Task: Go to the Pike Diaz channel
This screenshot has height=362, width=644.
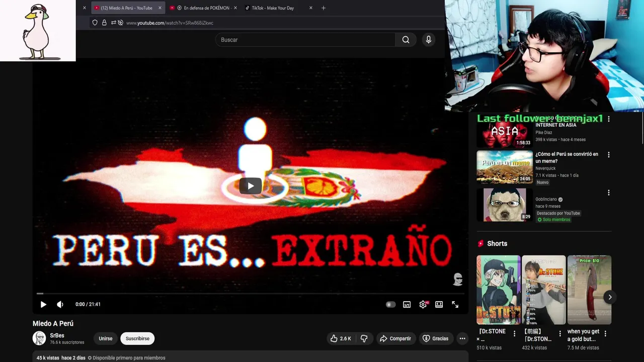Action: (x=543, y=133)
